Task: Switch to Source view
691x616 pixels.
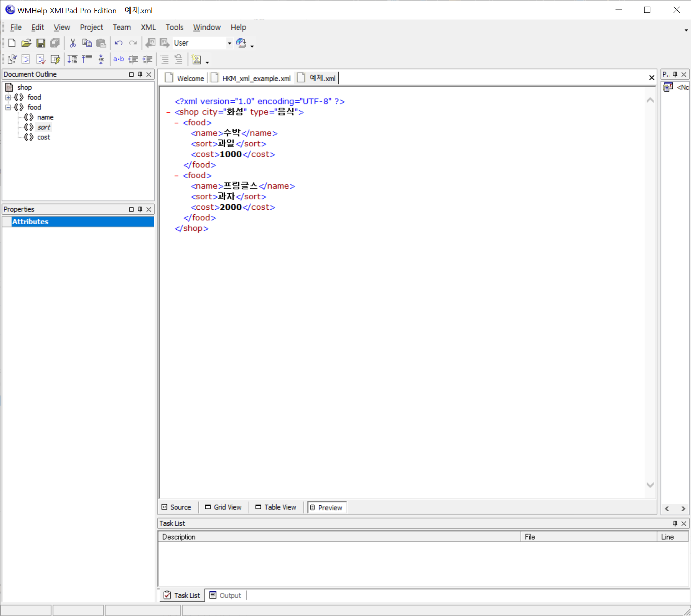Action: 176,507
